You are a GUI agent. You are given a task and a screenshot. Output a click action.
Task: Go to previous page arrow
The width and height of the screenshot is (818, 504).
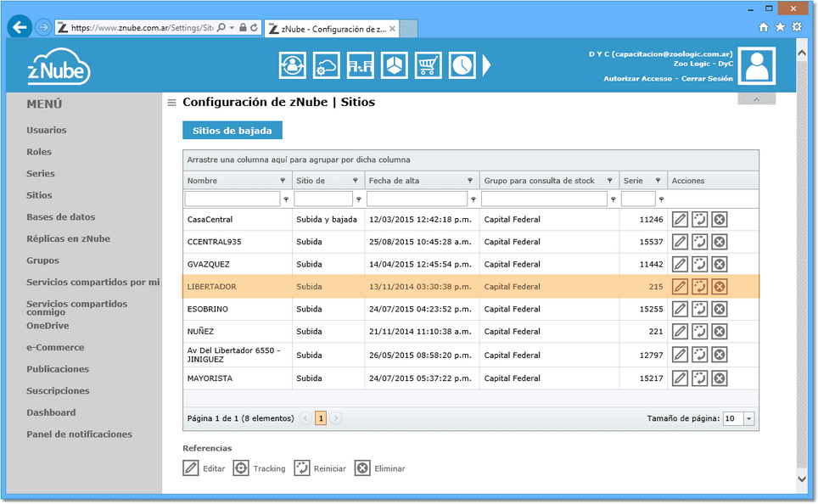pos(305,418)
